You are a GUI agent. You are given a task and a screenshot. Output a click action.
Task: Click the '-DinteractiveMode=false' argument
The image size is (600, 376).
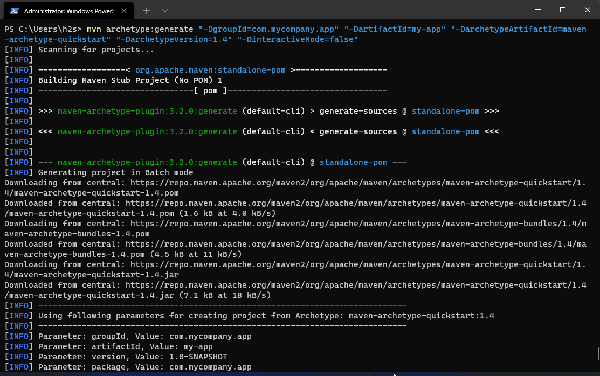click(x=297, y=39)
